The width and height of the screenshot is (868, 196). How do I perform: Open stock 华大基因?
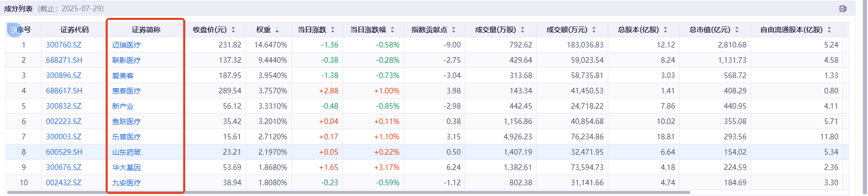(x=127, y=167)
